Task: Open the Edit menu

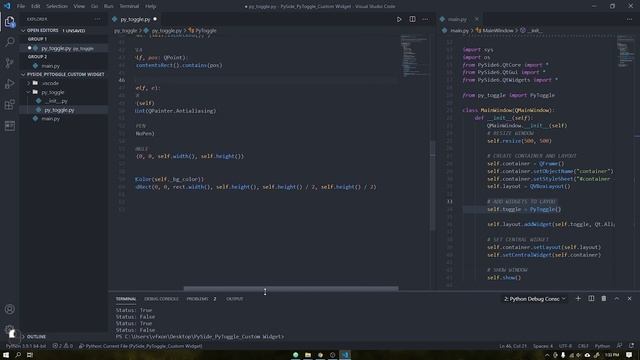Action: click(x=36, y=6)
